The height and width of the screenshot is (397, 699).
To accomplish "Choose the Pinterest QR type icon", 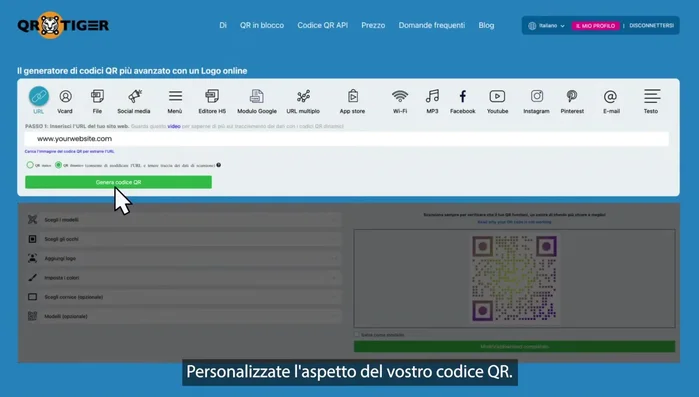I will [572, 96].
